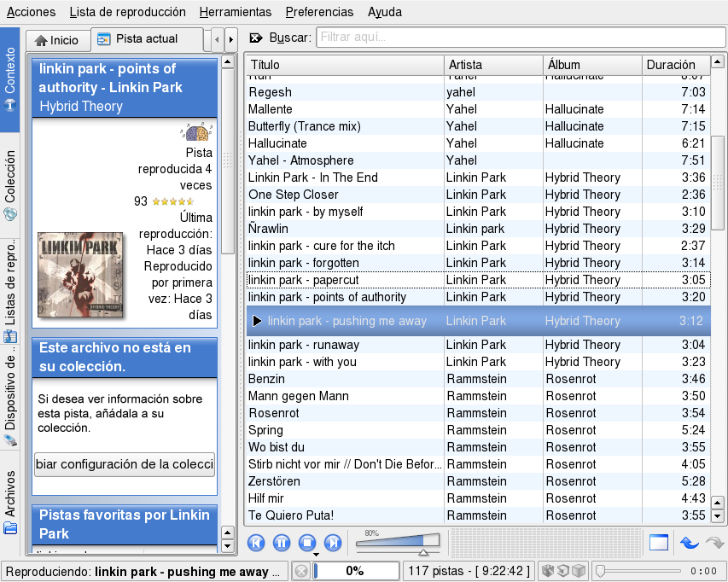Viewport: 728px width, 582px height.
Task: Toggle random mode dice icon
Action: tap(548, 570)
